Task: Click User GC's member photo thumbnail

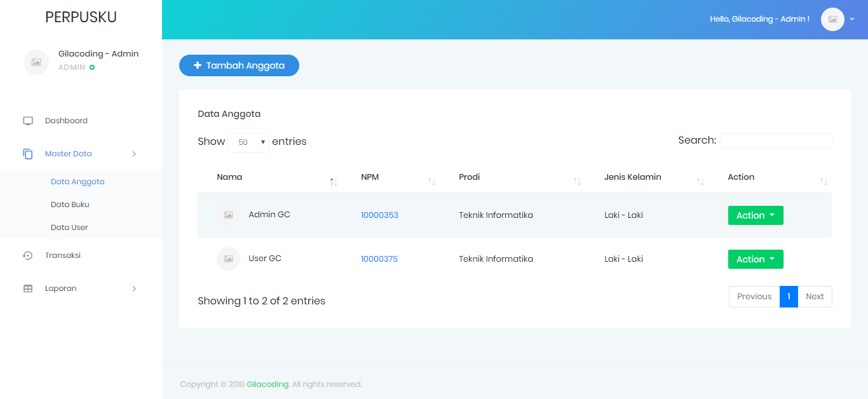Action: 228,259
